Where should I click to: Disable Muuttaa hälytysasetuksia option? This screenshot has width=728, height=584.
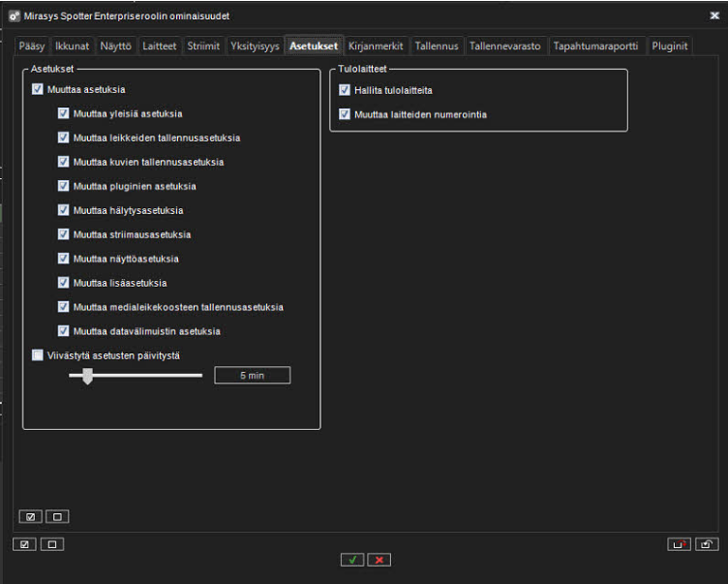tap(64, 210)
